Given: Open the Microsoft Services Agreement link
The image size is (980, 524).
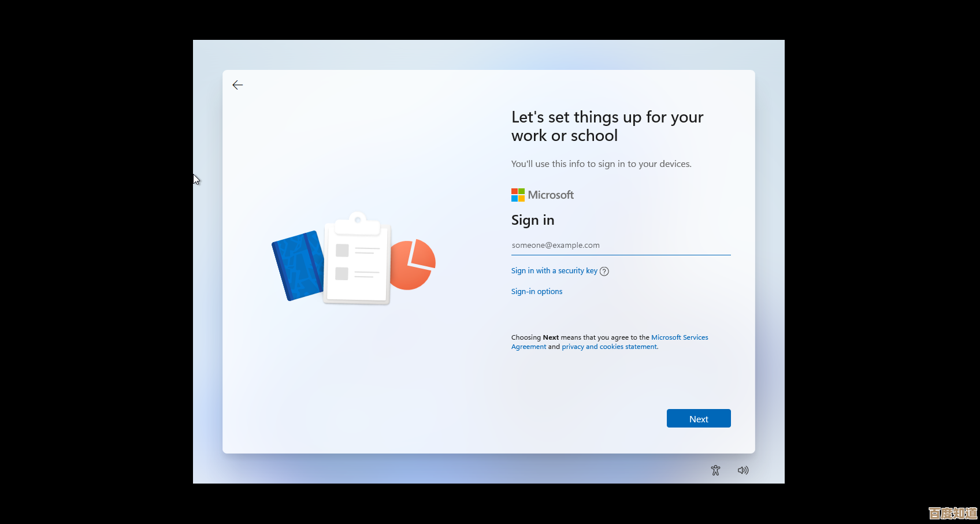Looking at the screenshot, I should (679, 337).
